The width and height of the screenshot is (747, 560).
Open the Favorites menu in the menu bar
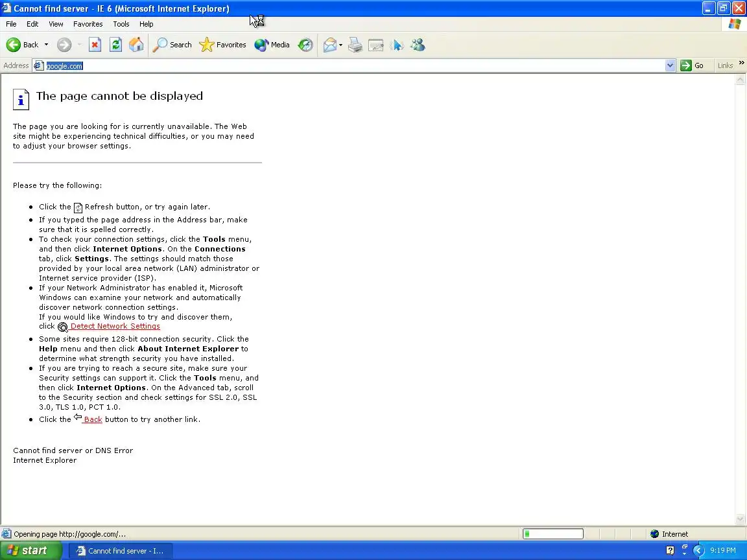click(x=88, y=24)
